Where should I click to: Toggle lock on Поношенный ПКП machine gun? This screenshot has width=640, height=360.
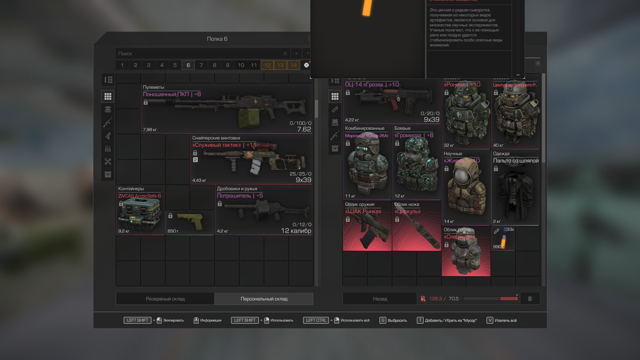[x=145, y=102]
